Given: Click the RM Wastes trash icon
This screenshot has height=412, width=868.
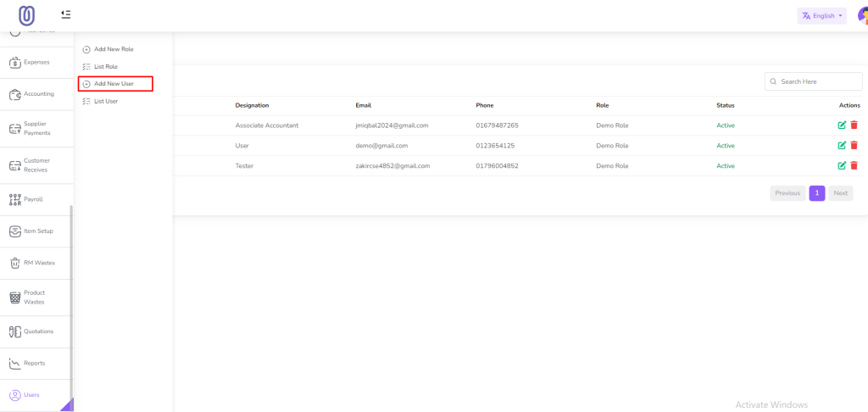Looking at the screenshot, I should pyautogui.click(x=15, y=263).
